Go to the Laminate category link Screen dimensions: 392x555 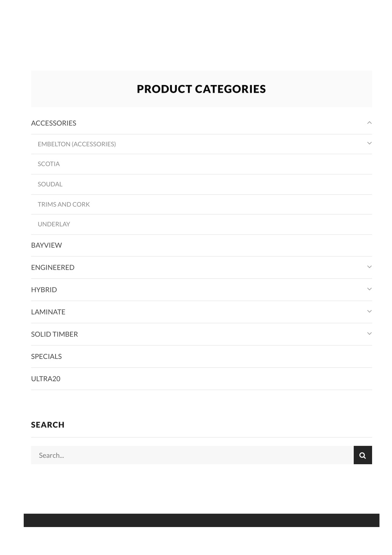tap(48, 312)
